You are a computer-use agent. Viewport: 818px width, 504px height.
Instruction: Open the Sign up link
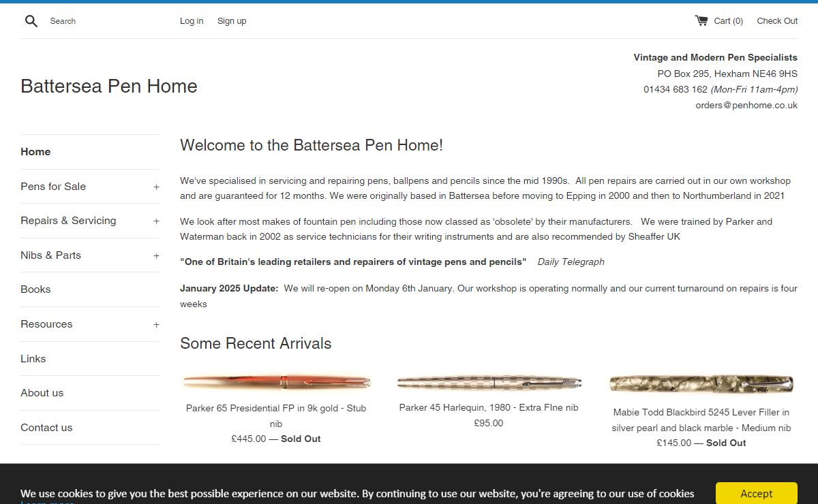[x=232, y=21]
